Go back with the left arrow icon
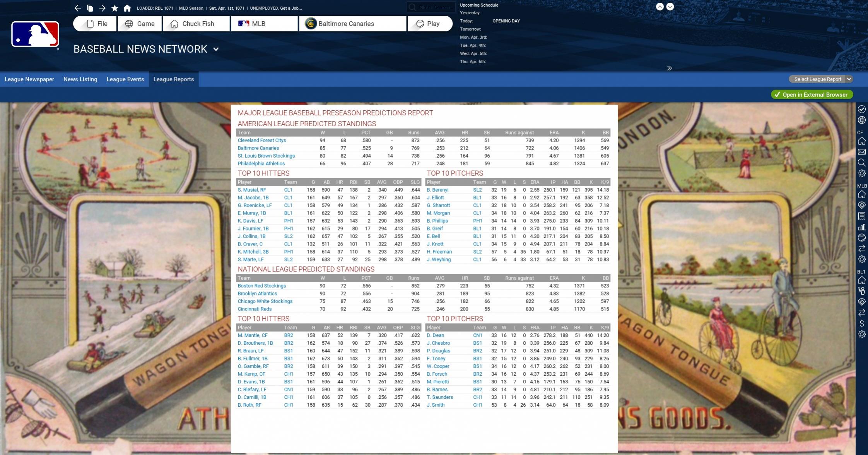868x455 pixels. click(78, 8)
